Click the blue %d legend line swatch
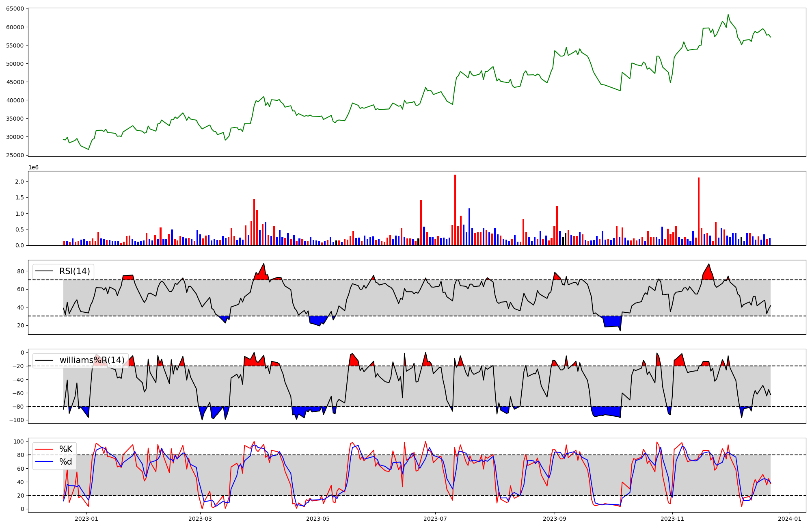Screen dimensions: 812x528 (x=44, y=462)
